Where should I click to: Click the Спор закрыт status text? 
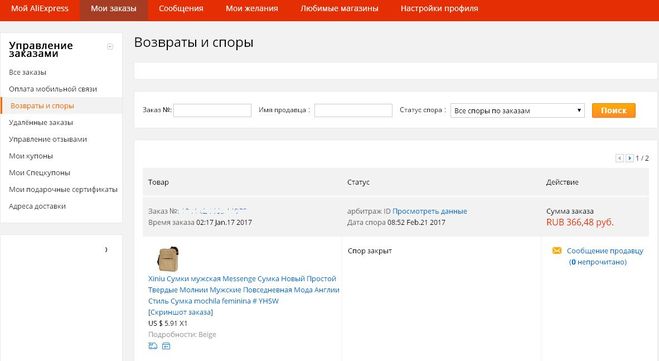coord(370,251)
